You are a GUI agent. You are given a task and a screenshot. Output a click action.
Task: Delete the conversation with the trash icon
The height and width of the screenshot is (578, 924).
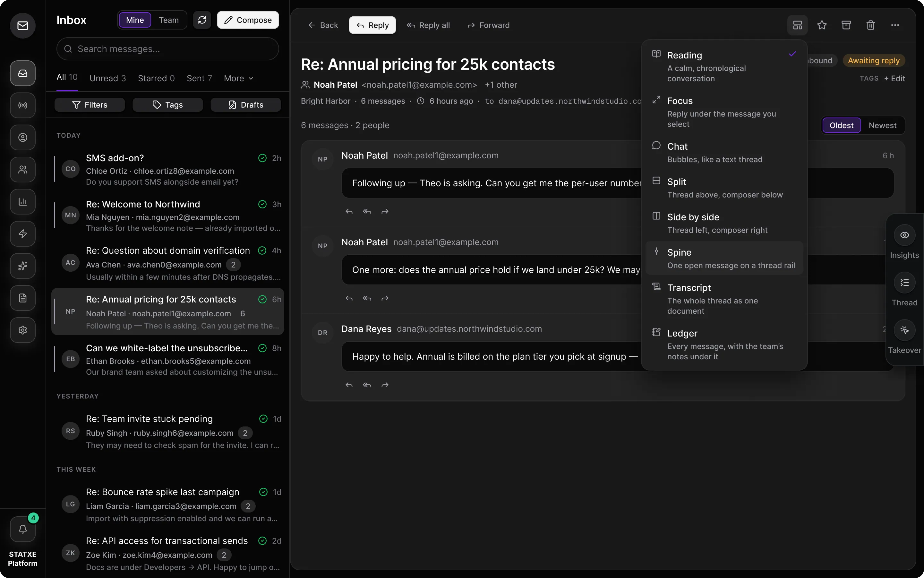(x=870, y=25)
